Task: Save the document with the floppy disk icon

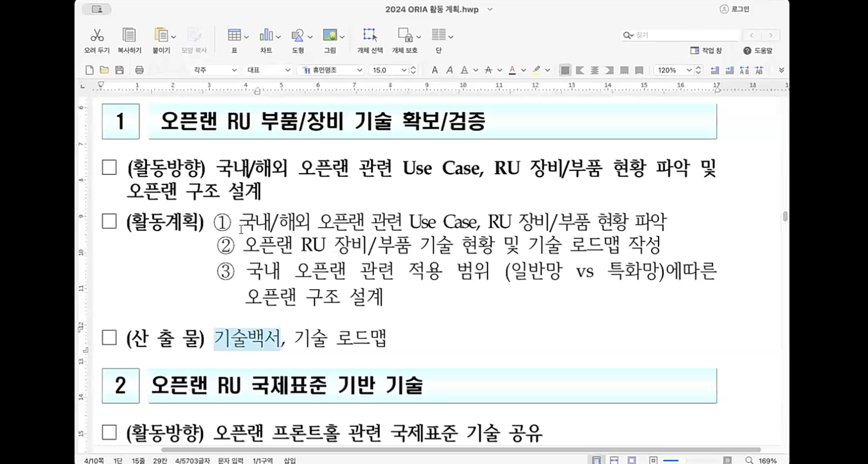Action: 119,70
